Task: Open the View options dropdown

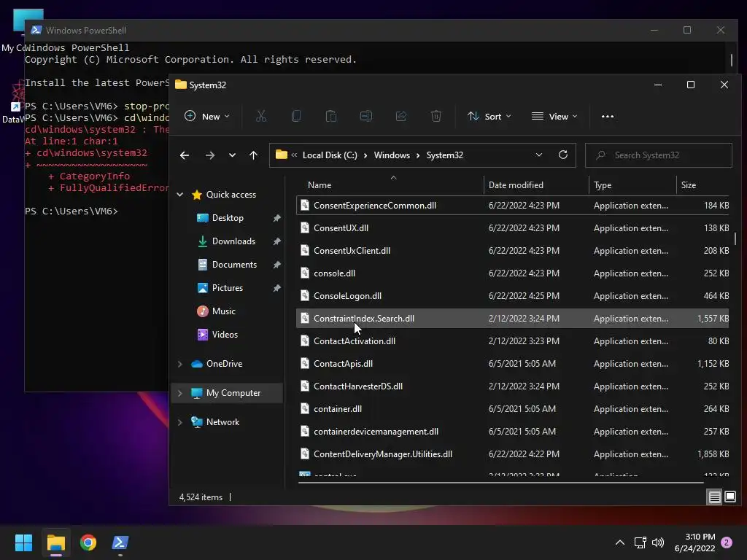Action: coord(554,116)
